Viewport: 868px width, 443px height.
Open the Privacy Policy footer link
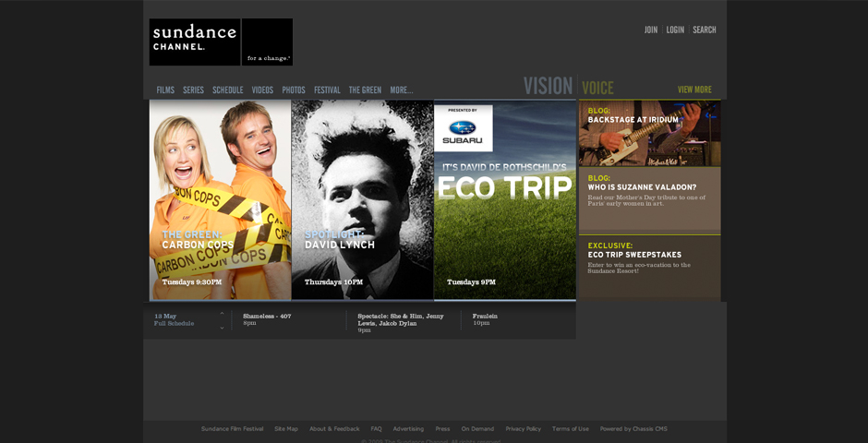point(524,428)
